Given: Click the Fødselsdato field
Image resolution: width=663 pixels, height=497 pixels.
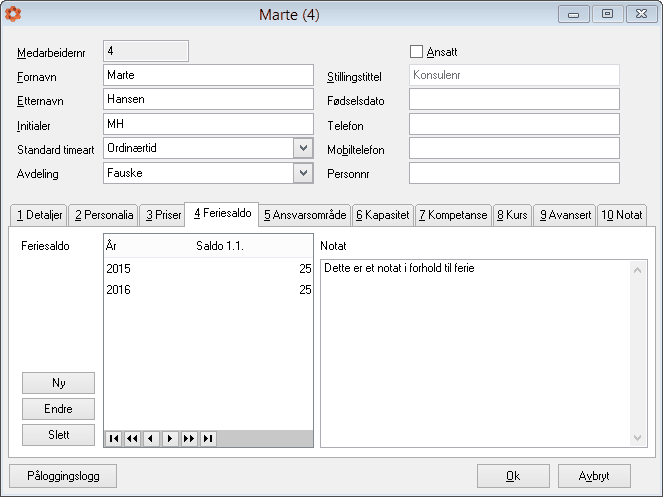Looking at the screenshot, I should pyautogui.click(x=514, y=99).
